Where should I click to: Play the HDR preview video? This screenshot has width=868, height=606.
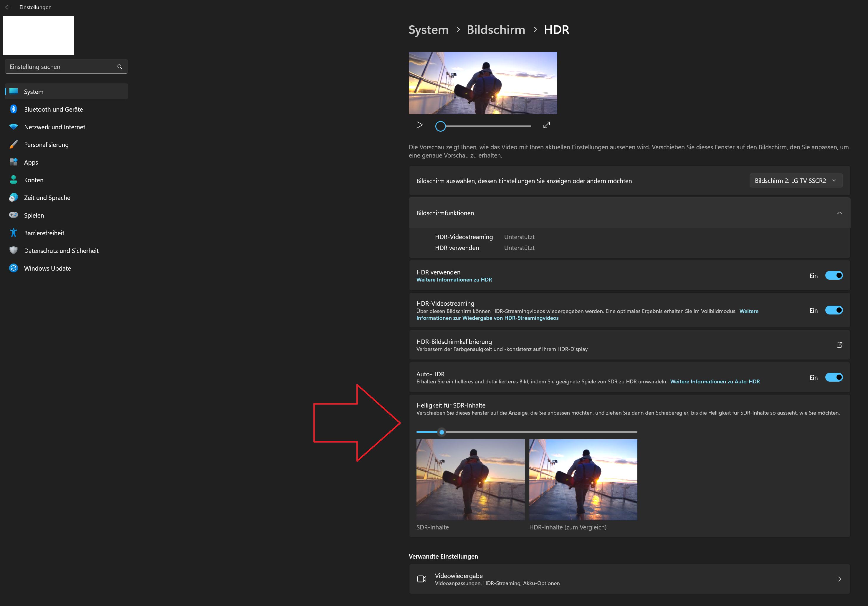pyautogui.click(x=419, y=125)
